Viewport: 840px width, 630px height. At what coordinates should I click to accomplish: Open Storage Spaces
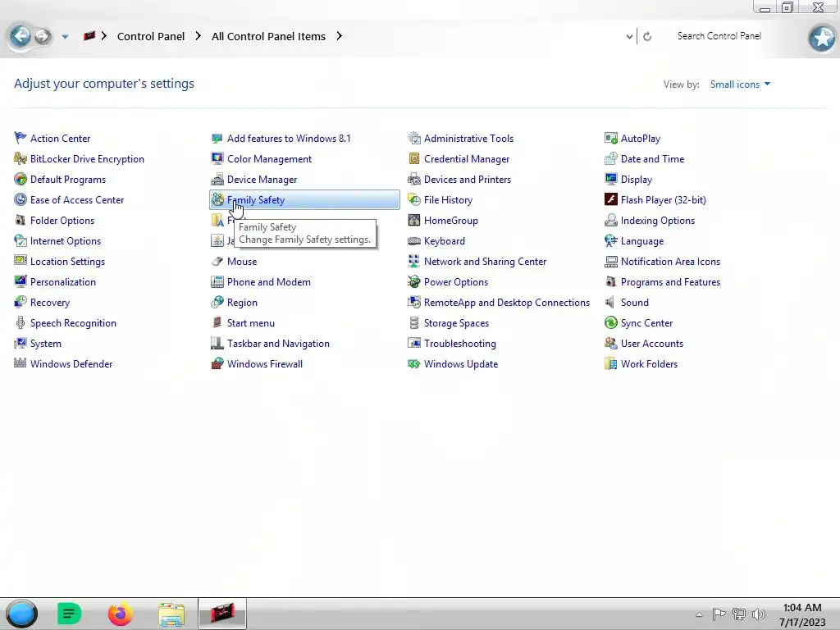coord(456,323)
